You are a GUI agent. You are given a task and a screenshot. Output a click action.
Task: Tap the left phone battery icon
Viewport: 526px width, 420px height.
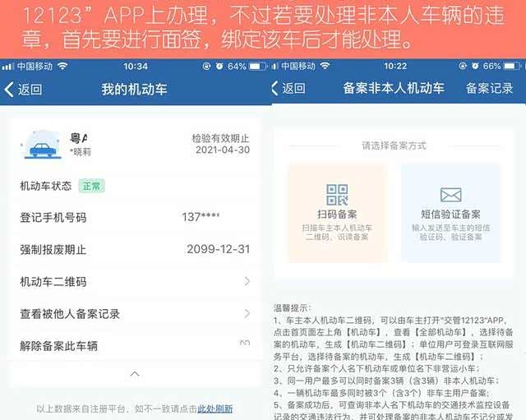tap(256, 66)
